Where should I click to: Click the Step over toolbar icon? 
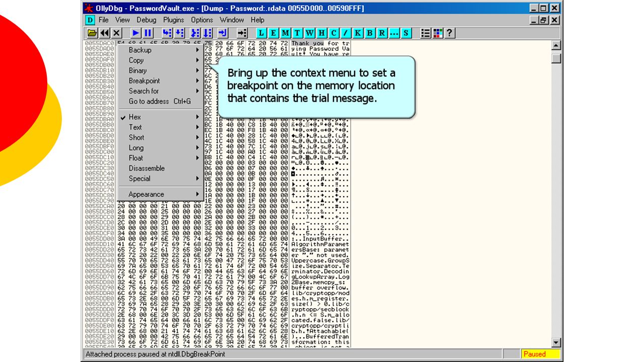pyautogui.click(x=180, y=33)
